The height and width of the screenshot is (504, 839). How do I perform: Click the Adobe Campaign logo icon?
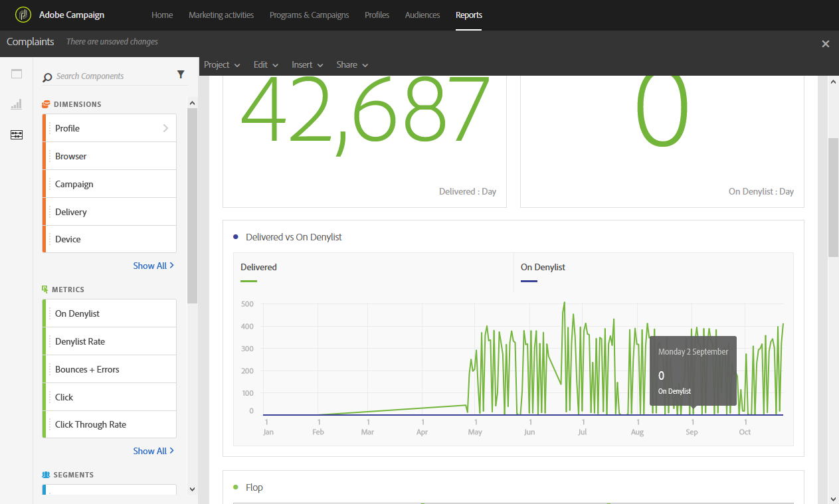click(23, 15)
